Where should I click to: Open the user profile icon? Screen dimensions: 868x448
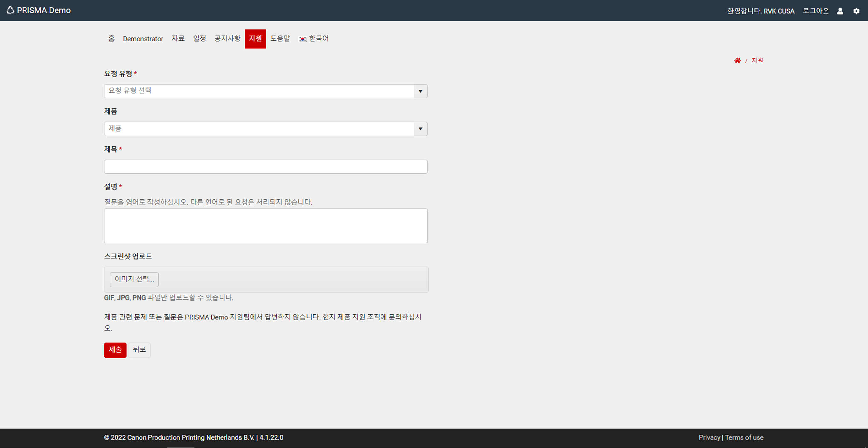coord(840,11)
